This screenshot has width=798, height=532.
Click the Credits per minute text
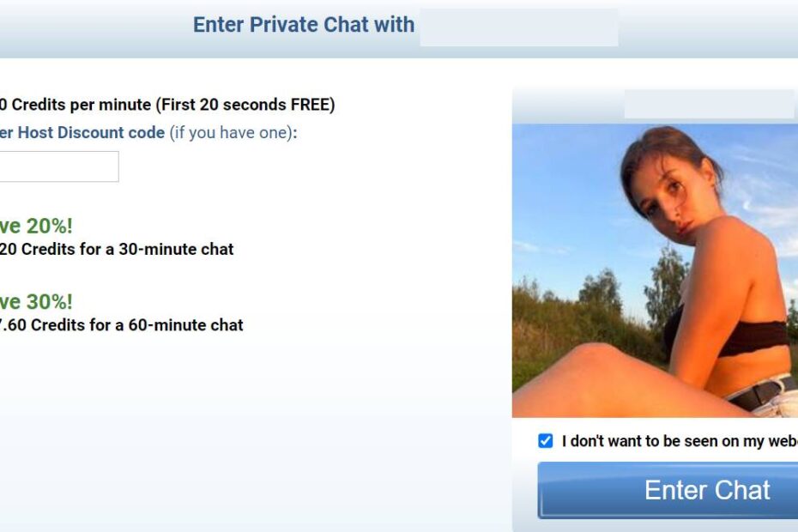(x=76, y=105)
